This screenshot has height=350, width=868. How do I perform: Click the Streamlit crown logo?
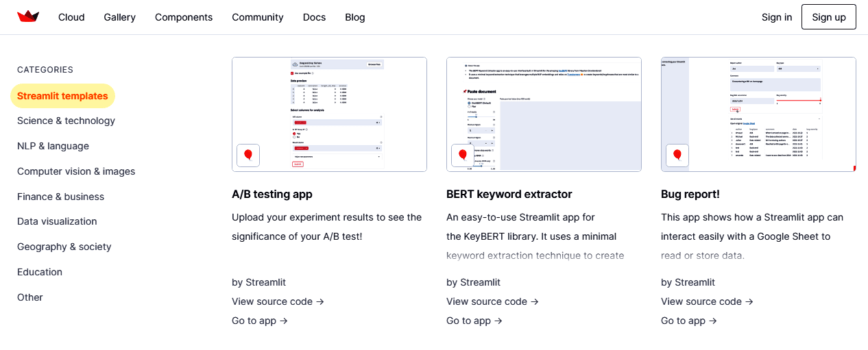tap(28, 17)
